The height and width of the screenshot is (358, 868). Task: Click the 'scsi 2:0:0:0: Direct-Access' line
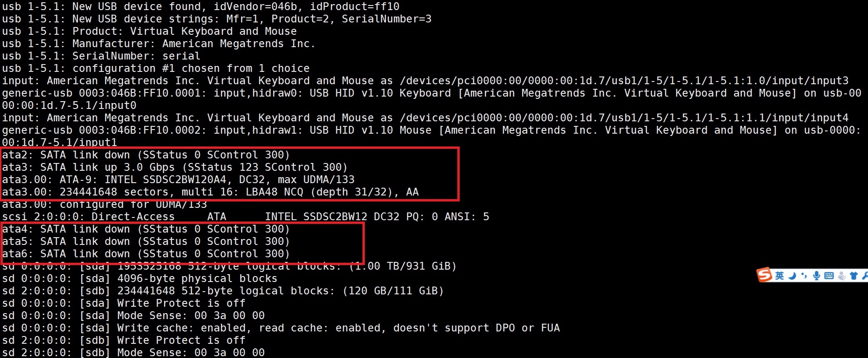click(x=246, y=217)
